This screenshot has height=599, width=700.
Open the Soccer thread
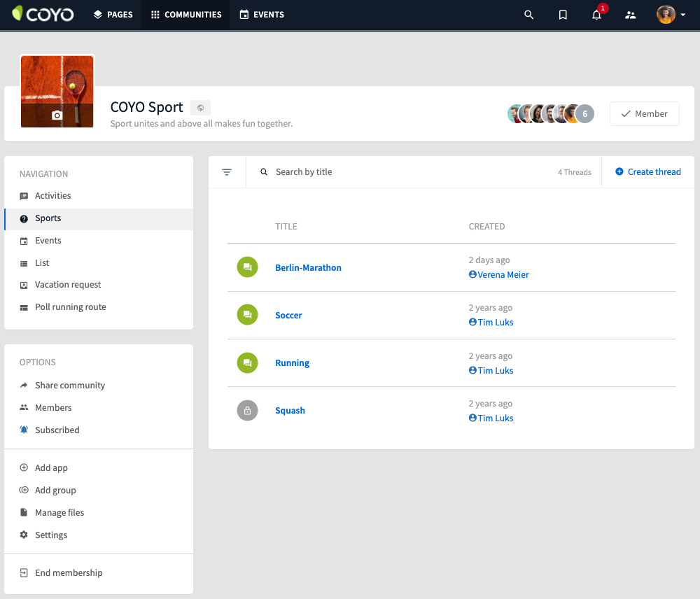[288, 315]
